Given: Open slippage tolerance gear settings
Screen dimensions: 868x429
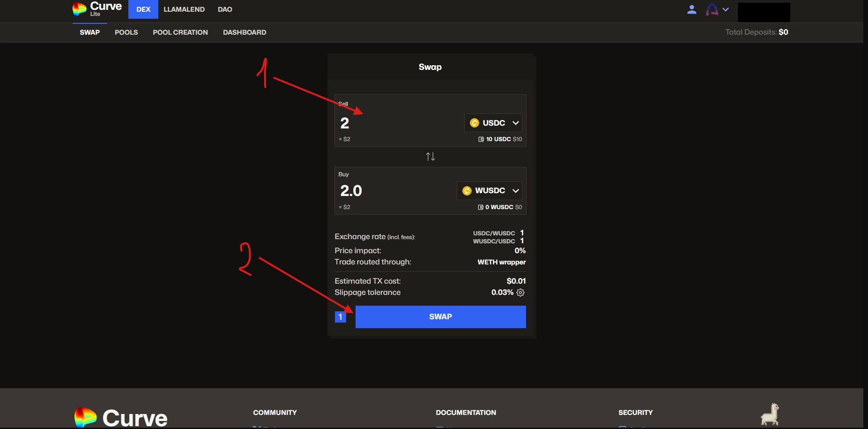Looking at the screenshot, I should pyautogui.click(x=520, y=293).
